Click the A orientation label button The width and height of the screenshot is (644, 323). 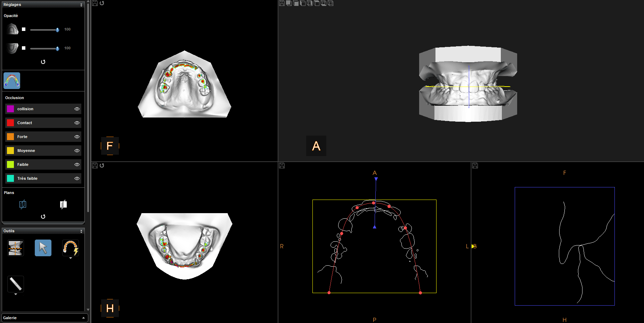coord(316,146)
